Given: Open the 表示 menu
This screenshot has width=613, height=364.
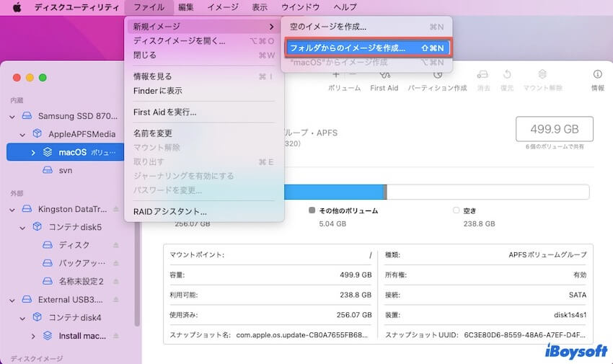Looking at the screenshot, I should pos(260,7).
